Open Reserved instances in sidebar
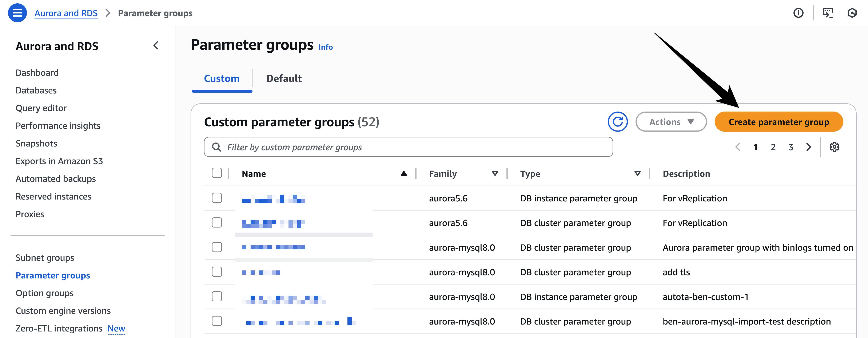Screen dimensions: 868x338 53,196
